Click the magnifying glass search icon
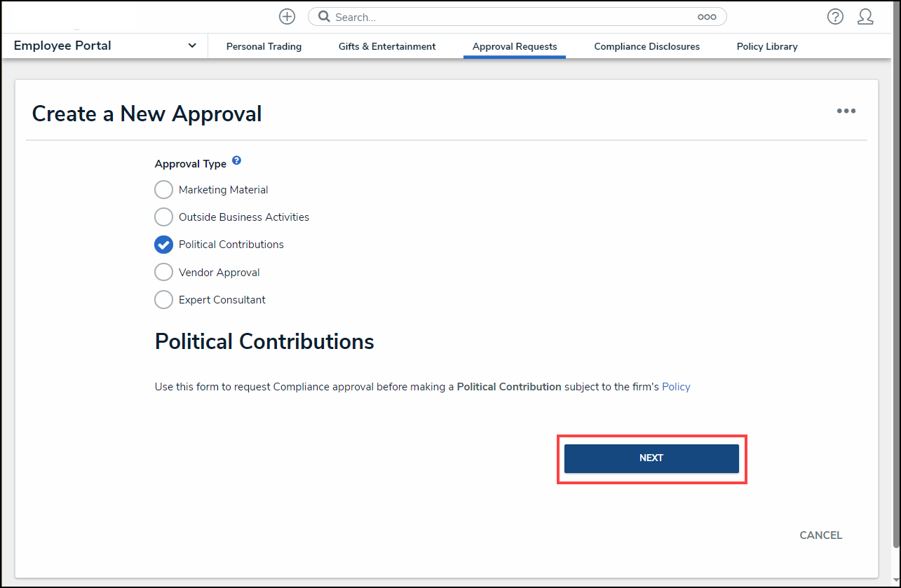The image size is (901, 588). coord(324,17)
